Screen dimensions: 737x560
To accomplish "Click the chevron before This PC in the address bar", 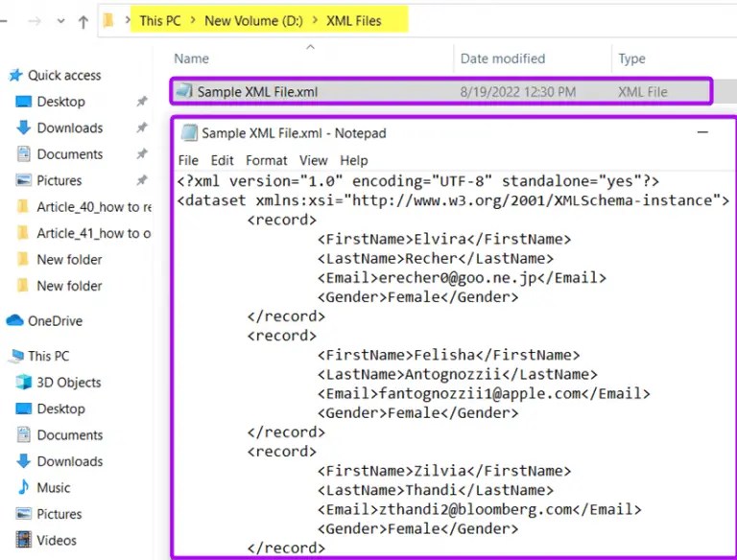I will coord(128,20).
